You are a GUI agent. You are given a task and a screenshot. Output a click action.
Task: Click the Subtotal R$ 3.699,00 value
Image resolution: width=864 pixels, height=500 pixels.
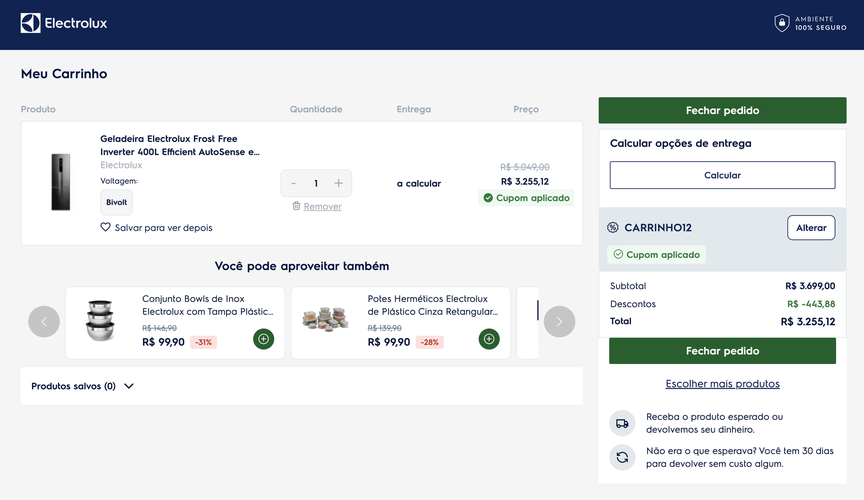[810, 286]
